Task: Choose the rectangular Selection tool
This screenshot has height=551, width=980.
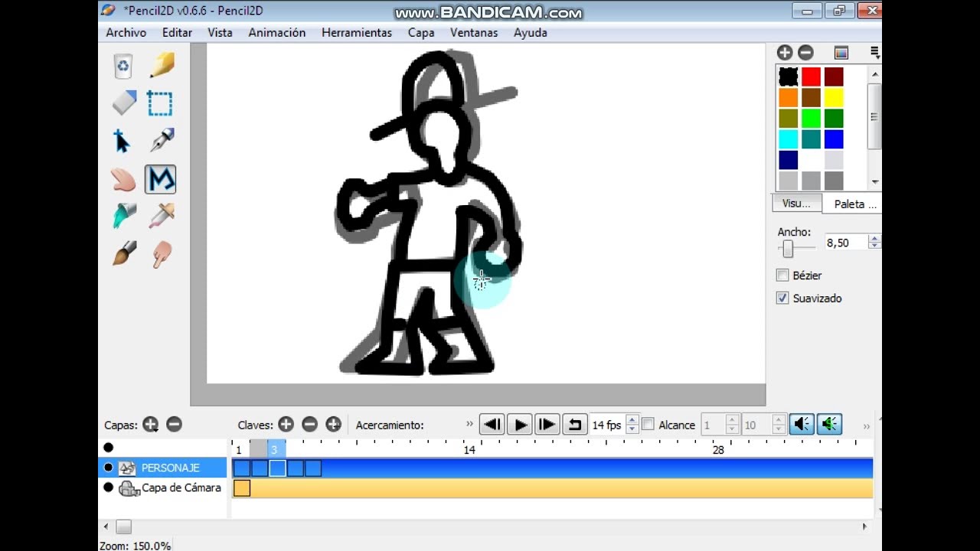Action: 160,103
